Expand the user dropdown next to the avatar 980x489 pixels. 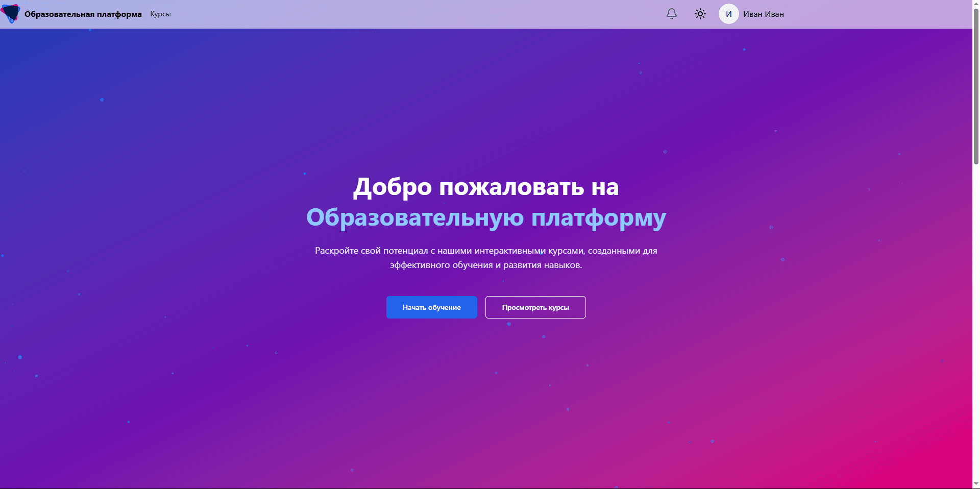pos(763,14)
